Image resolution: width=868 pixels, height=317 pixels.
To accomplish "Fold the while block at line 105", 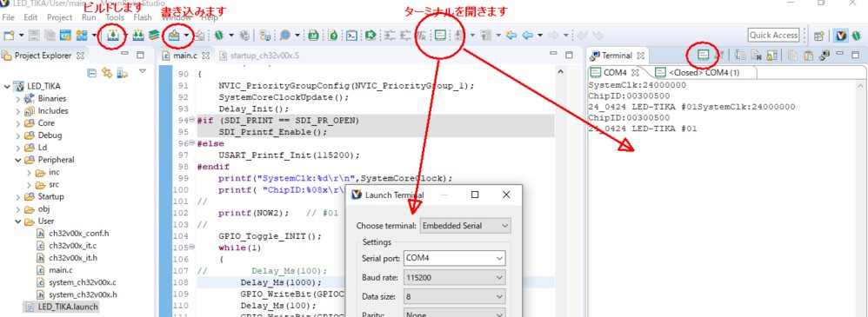I will [192, 248].
